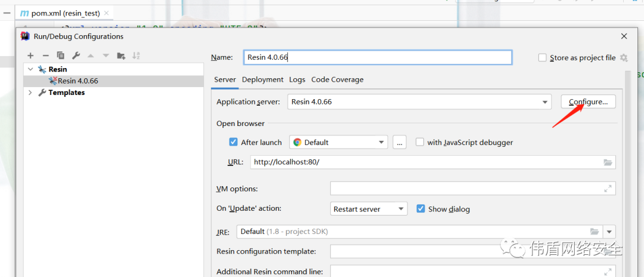The image size is (644, 277).
Task: Click the URL input field
Action: pyautogui.click(x=433, y=162)
